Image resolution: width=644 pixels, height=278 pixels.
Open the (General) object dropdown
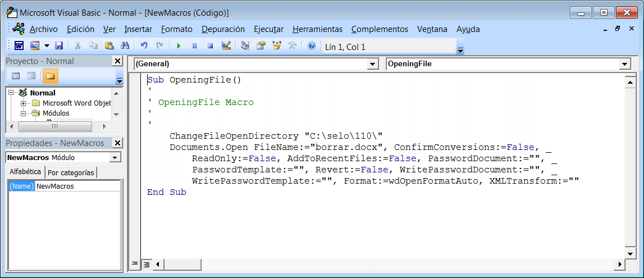(372, 64)
